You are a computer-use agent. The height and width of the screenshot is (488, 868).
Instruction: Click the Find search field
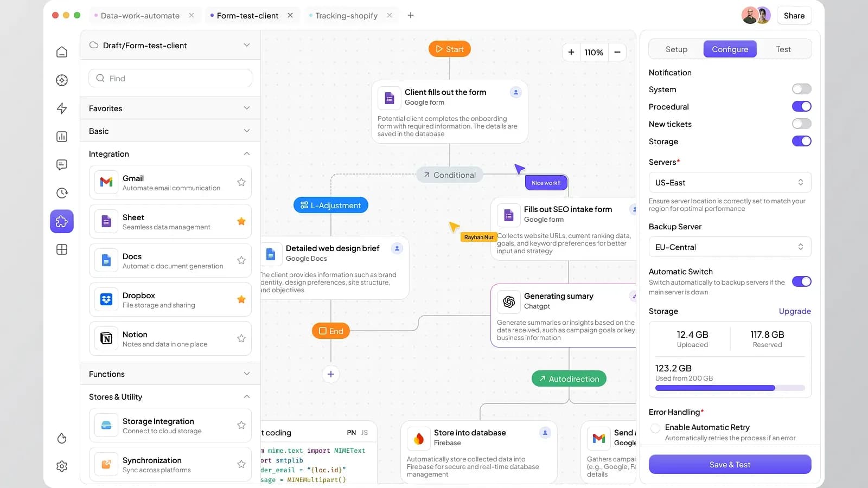(x=170, y=78)
